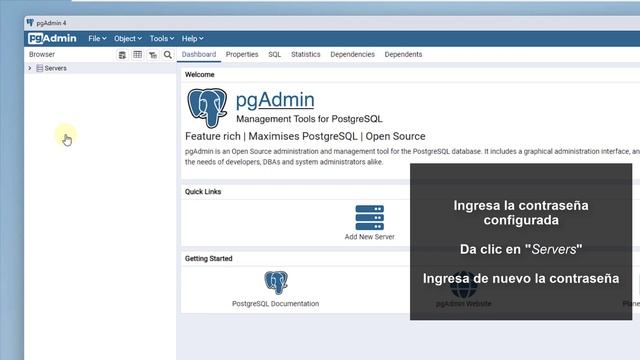
Task: Click the Add New Server link text
Action: (369, 237)
